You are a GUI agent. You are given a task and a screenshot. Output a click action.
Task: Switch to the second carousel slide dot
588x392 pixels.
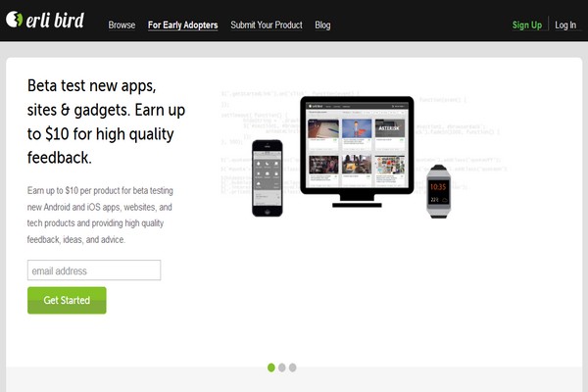[x=282, y=367]
